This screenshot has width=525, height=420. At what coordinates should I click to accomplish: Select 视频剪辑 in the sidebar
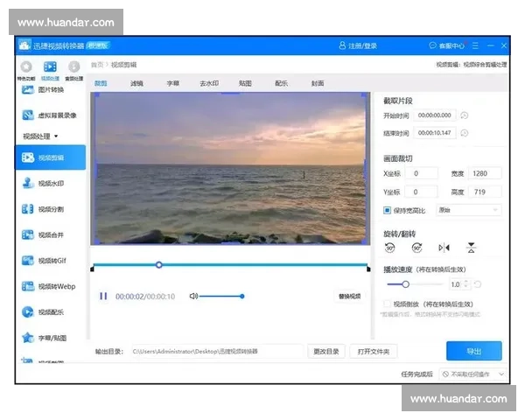[x=50, y=157]
